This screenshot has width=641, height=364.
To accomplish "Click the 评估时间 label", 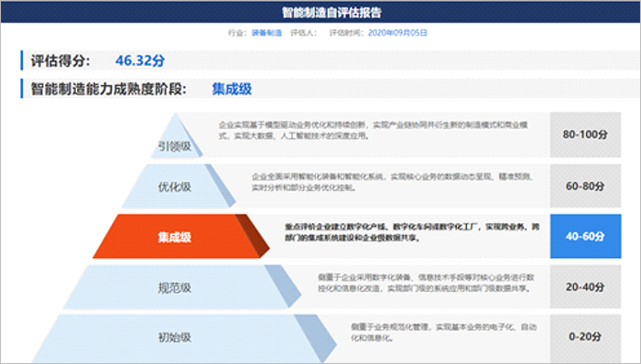I will click(x=347, y=33).
